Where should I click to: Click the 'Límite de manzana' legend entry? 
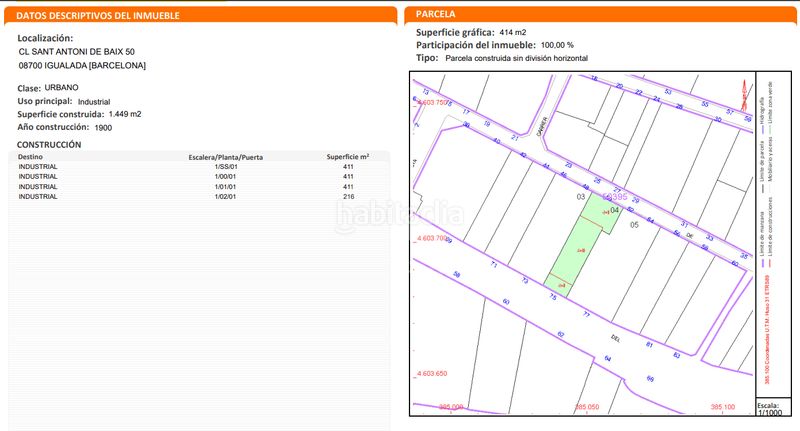click(x=763, y=240)
